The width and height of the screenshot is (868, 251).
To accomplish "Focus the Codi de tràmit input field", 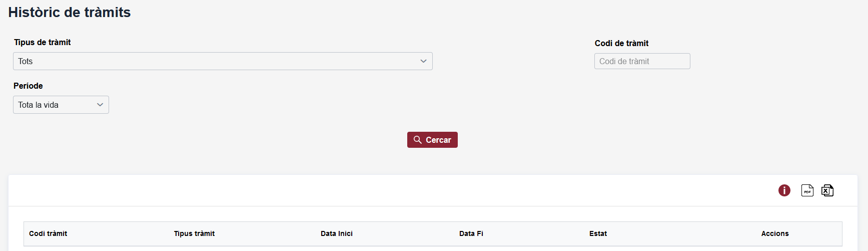I will point(642,61).
